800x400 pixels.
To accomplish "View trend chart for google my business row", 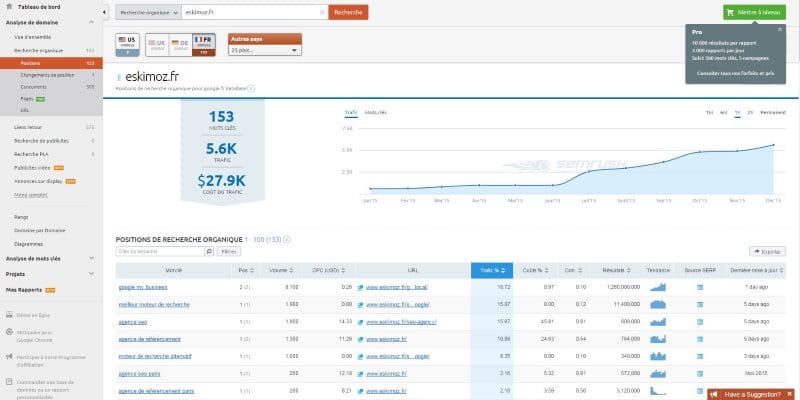I will 658,287.
